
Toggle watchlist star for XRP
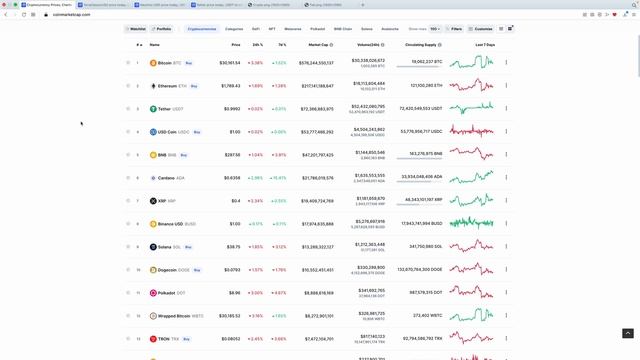(128, 201)
